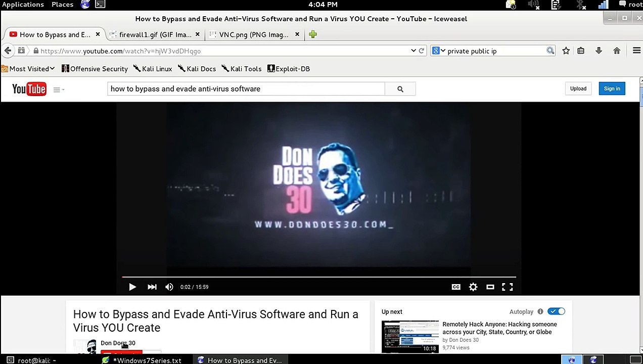643x364 pixels.
Task: Launch the terminal from the top panel
Action: pyautogui.click(x=100, y=5)
